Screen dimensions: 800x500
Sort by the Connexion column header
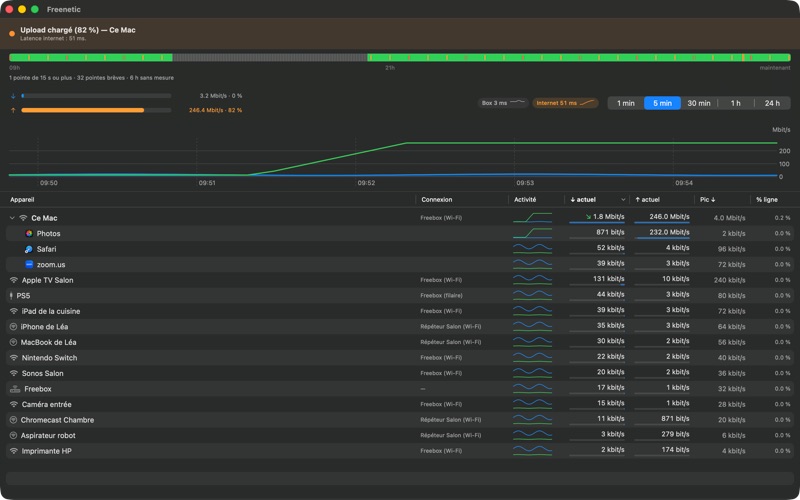tap(437, 199)
